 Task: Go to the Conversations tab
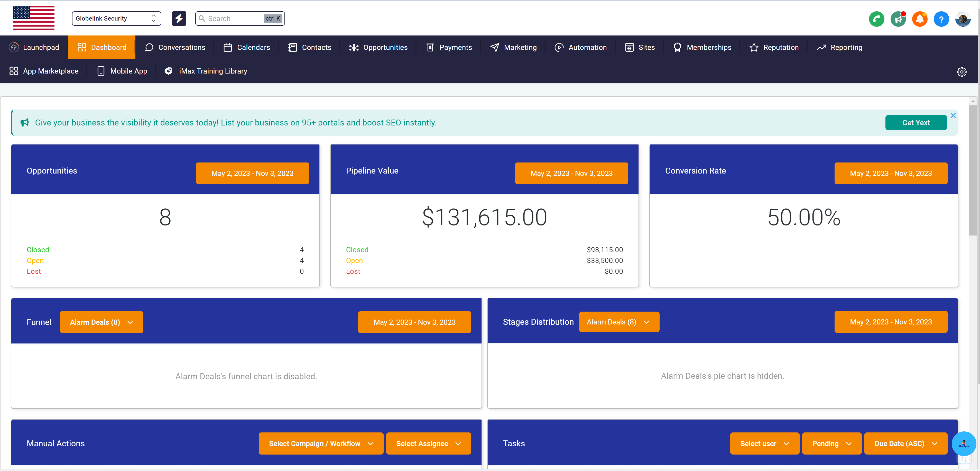click(175, 47)
